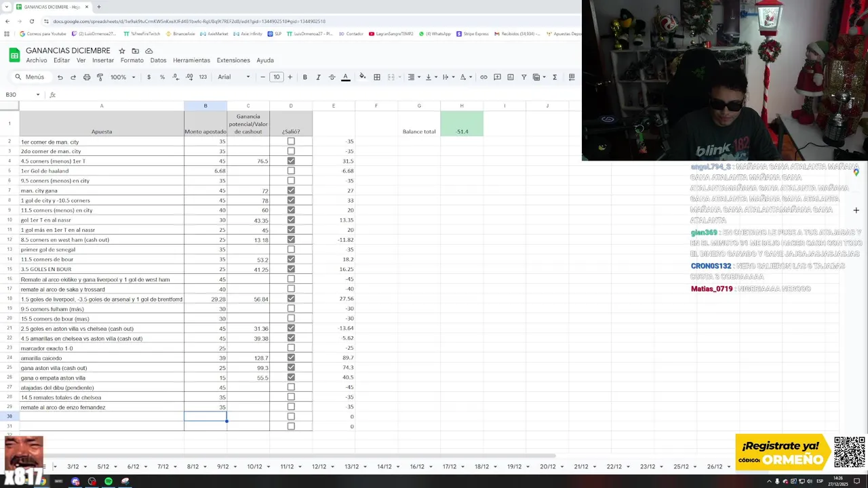Decrease font size with the minus button
The height and width of the screenshot is (488, 868).
coord(263,77)
